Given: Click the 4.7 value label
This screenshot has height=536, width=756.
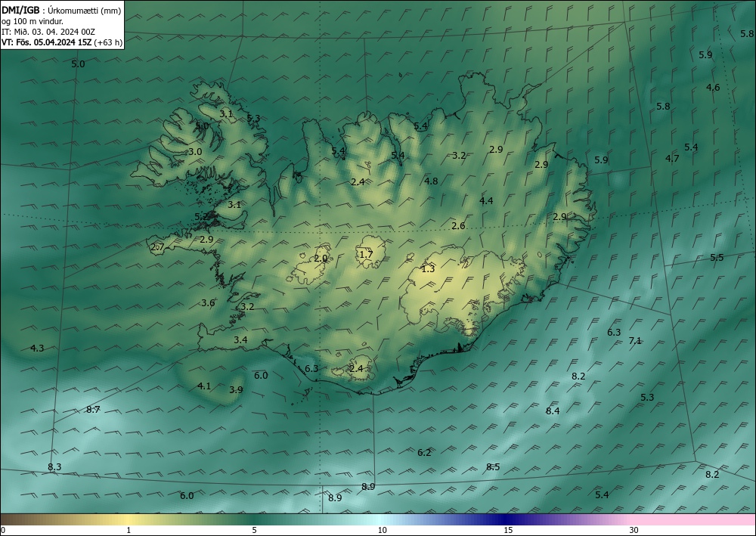Looking at the screenshot, I should coord(672,158).
